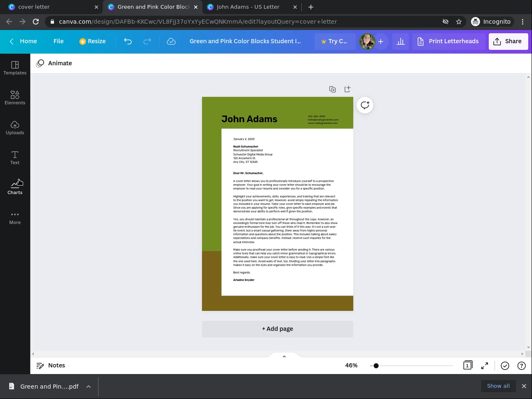532x399 pixels.
Task: Select the brown bottom color block
Action: (278, 303)
